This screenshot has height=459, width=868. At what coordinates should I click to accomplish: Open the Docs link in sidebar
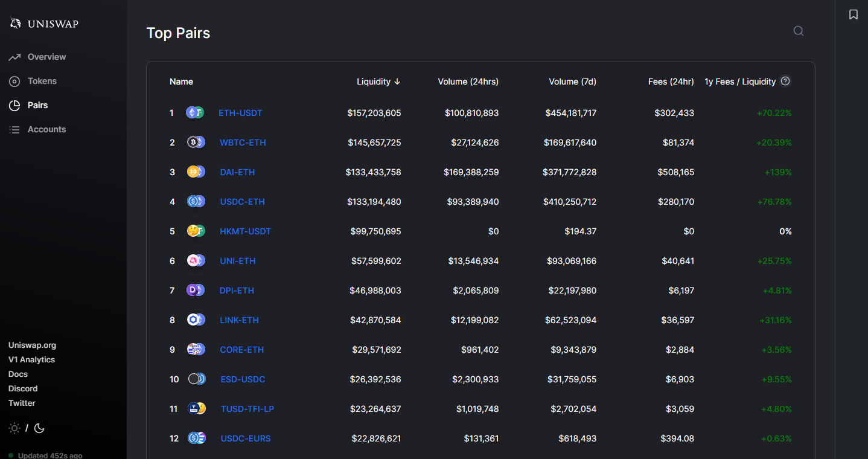18,374
